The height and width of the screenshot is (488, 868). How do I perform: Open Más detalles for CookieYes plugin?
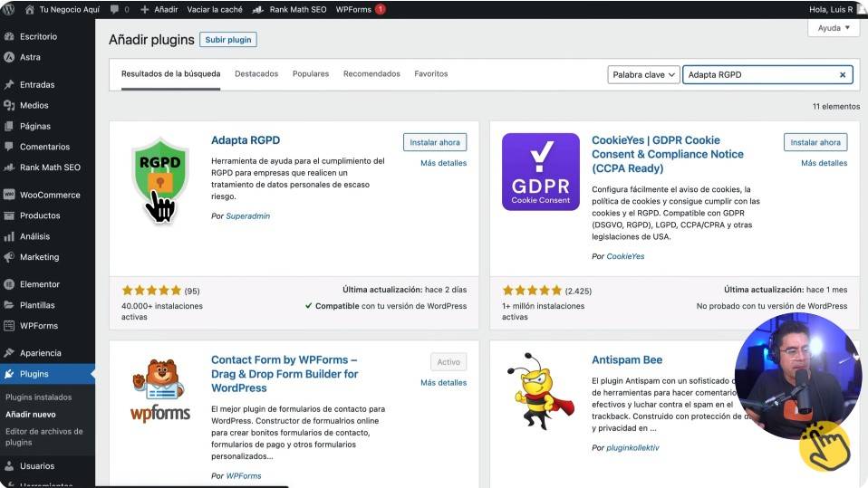click(x=824, y=163)
